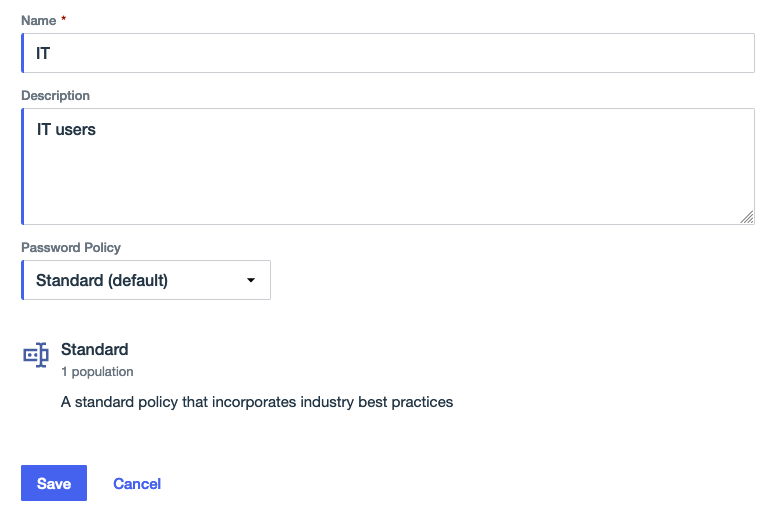
Task: Click the dropdown caret arrow for Password Policy
Action: 251,281
